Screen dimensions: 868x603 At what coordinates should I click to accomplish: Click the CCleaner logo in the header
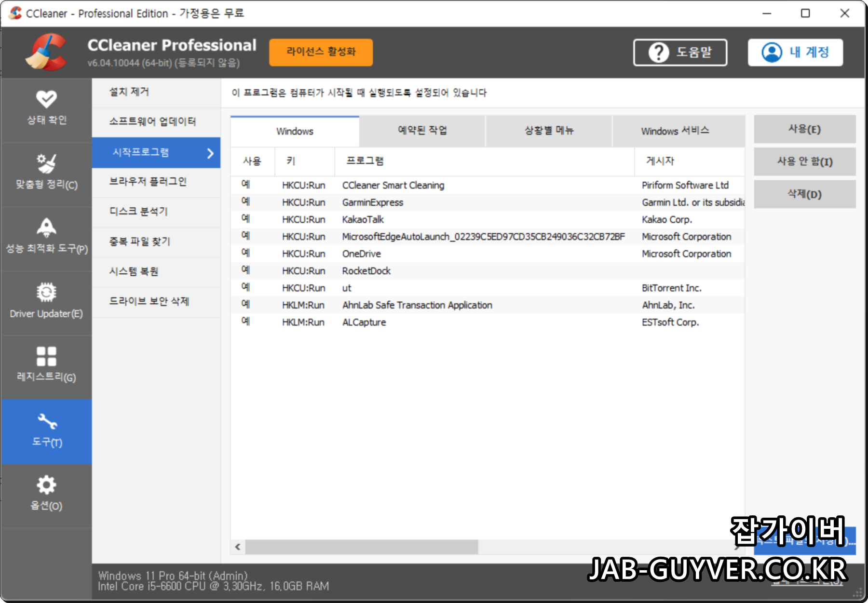click(47, 52)
